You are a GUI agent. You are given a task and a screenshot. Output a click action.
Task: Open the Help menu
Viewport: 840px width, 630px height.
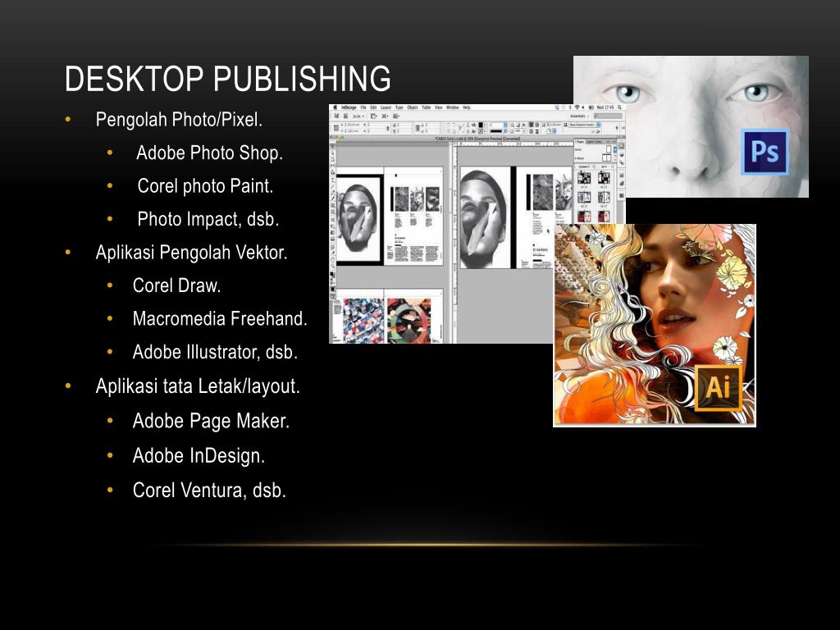[x=467, y=107]
